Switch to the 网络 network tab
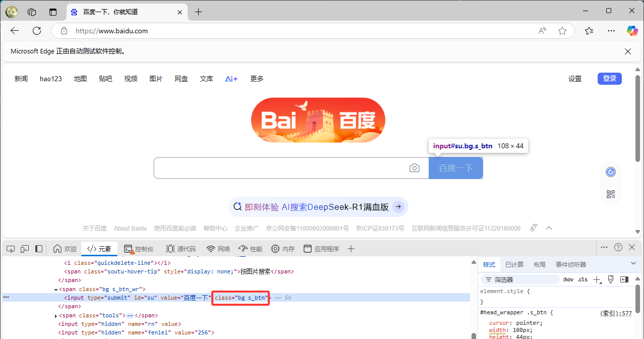The width and height of the screenshot is (644, 339). 218,249
